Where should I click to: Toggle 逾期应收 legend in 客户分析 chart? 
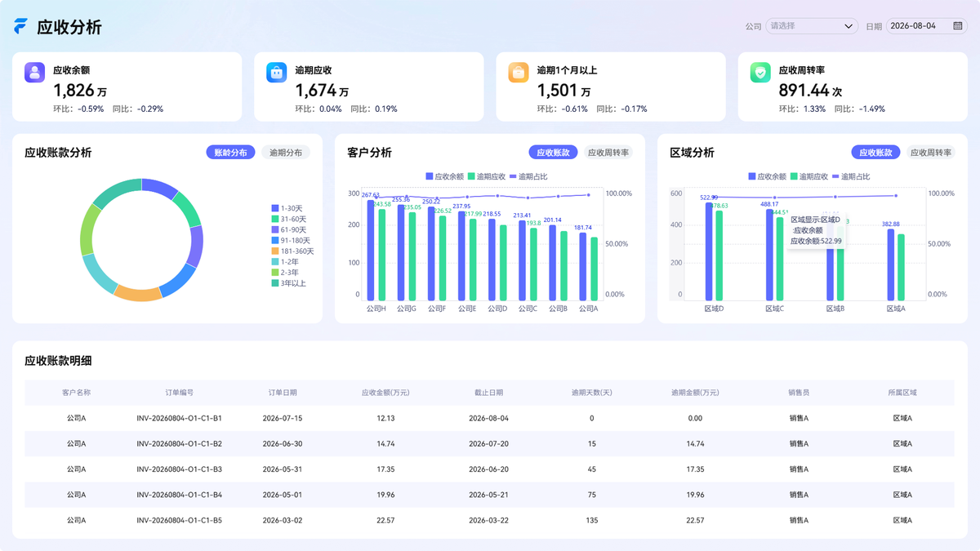[486, 176]
